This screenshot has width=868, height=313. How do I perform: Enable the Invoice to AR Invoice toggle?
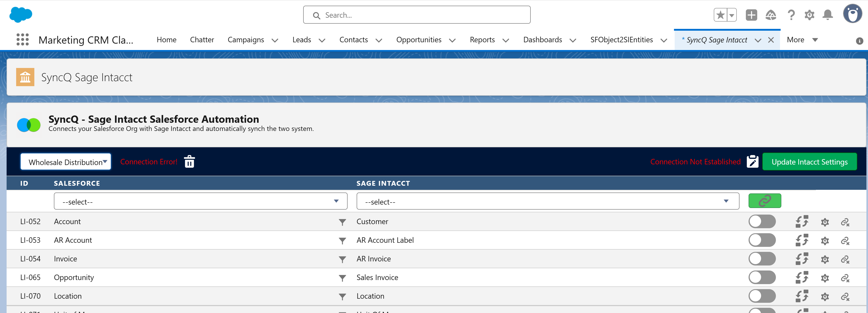tap(762, 259)
